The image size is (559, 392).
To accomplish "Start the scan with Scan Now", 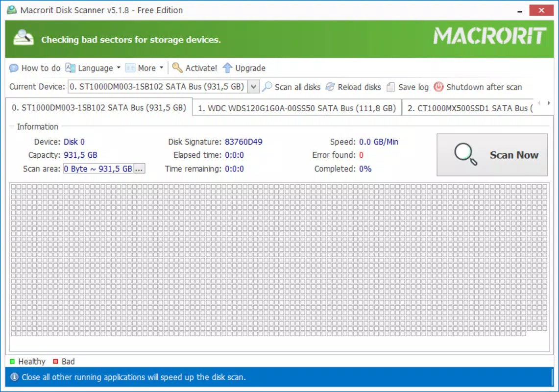I will click(492, 155).
